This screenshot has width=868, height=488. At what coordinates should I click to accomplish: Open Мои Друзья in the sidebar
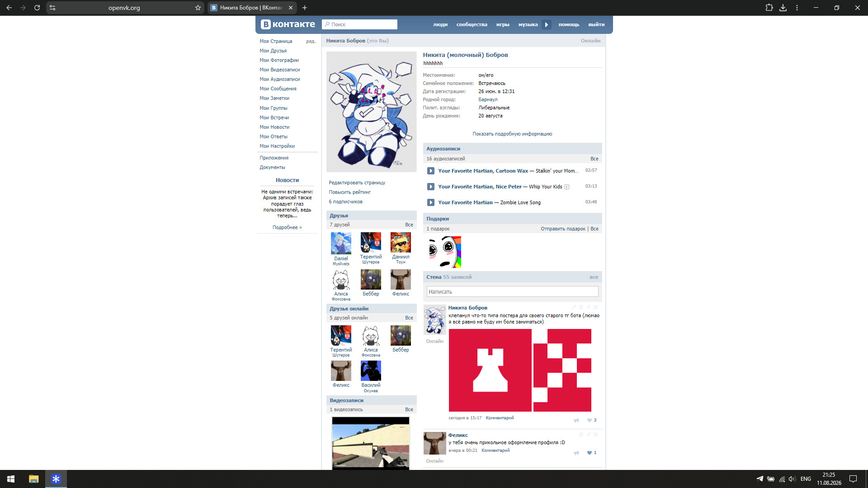pyautogui.click(x=273, y=51)
